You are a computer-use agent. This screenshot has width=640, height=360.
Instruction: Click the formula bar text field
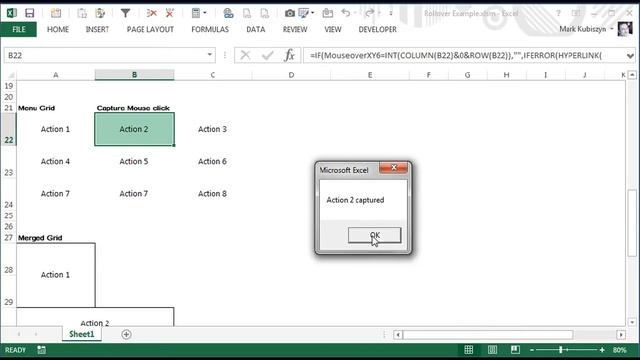pos(464,55)
